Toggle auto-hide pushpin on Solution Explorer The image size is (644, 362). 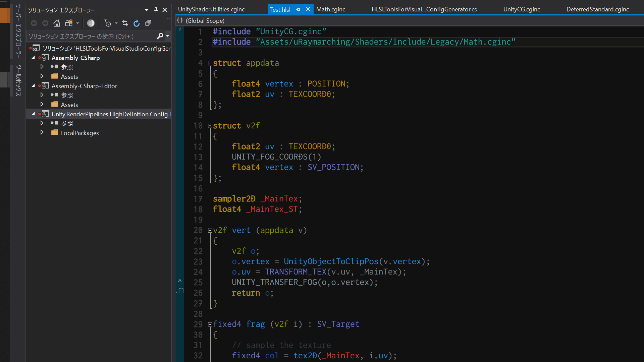(156, 10)
